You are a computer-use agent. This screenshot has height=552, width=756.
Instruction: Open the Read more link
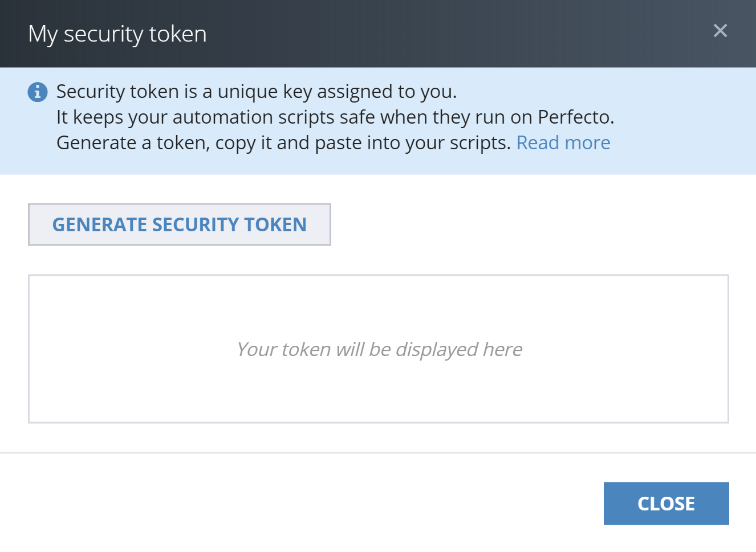[x=563, y=142]
